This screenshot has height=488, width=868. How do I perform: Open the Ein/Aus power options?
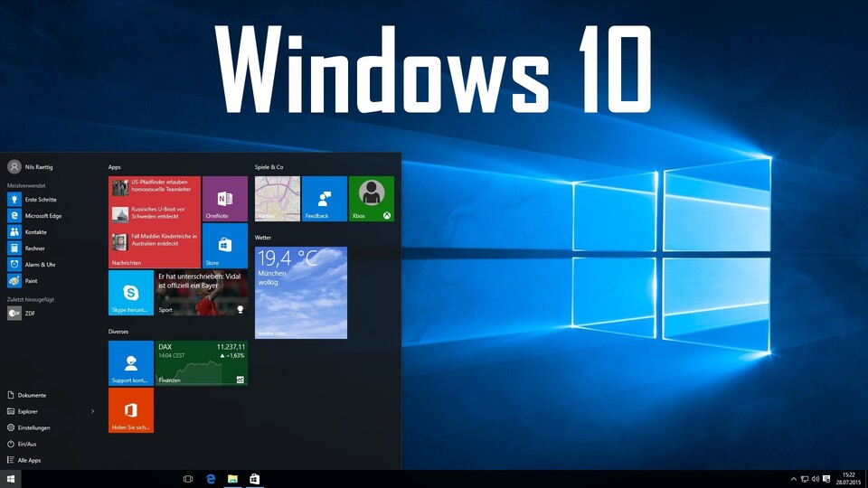[27, 444]
